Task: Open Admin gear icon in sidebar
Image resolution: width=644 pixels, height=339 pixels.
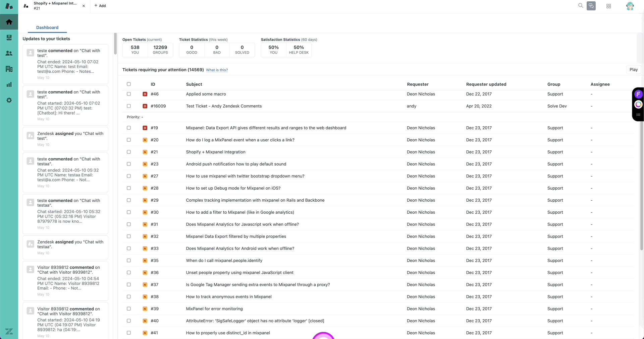Action: click(9, 100)
